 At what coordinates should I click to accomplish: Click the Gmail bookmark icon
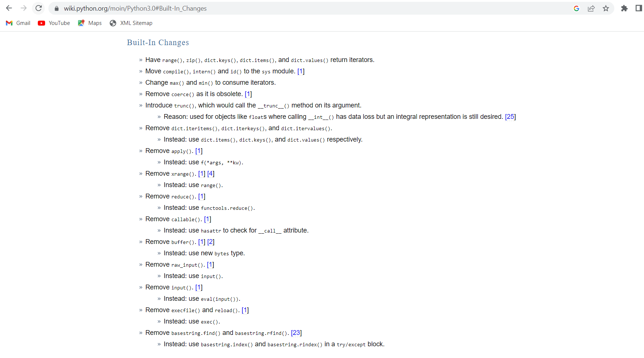point(8,23)
